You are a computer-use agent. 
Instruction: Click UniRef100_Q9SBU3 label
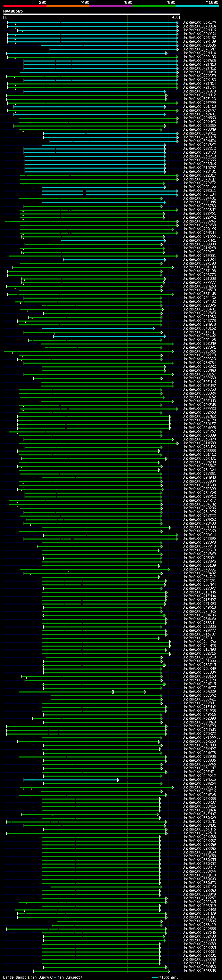tap(199, 940)
